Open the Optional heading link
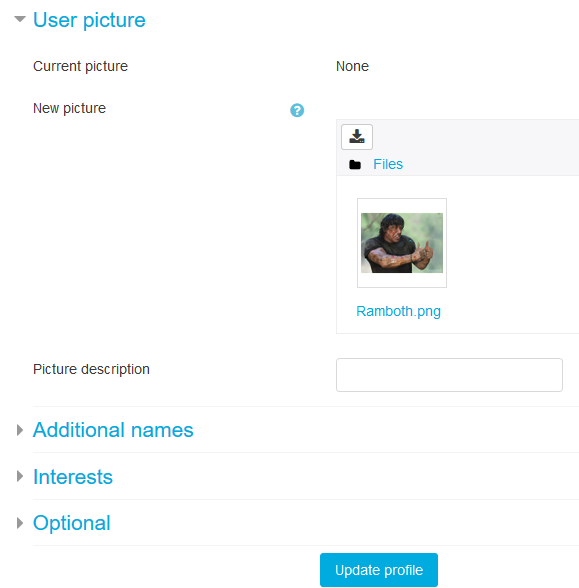The width and height of the screenshot is (579, 588). (x=72, y=523)
